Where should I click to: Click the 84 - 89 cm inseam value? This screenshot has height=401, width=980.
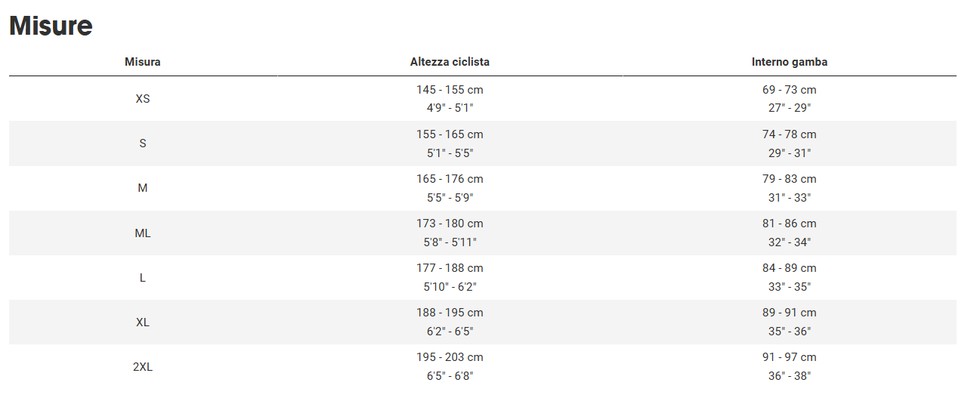coord(790,268)
